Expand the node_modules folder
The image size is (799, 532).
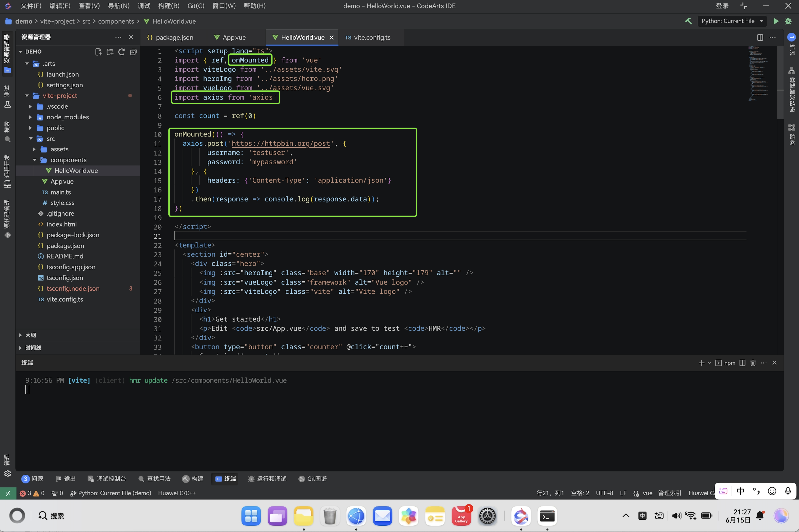point(30,117)
